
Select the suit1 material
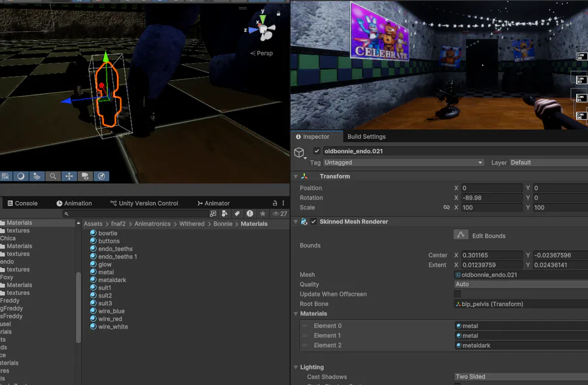101,288
